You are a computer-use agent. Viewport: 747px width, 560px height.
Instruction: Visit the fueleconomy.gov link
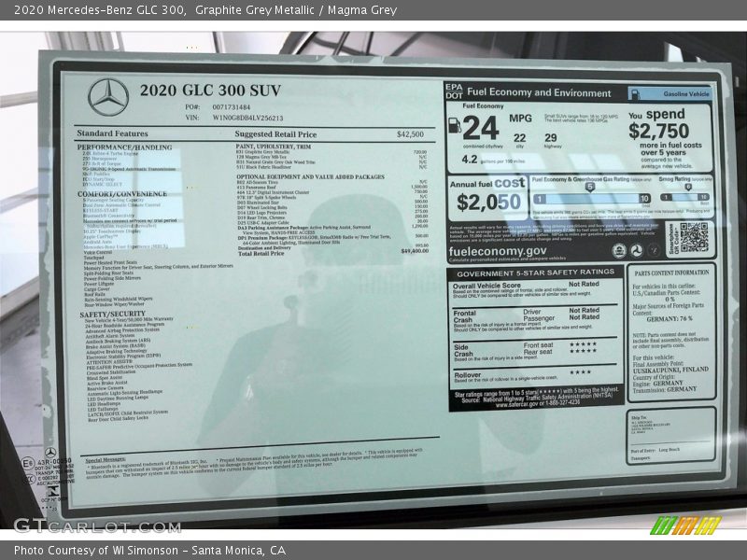click(x=499, y=251)
